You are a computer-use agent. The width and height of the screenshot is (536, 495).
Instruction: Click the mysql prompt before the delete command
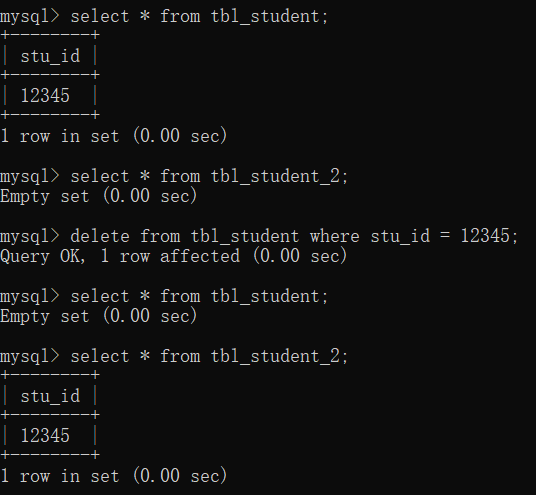point(30,236)
